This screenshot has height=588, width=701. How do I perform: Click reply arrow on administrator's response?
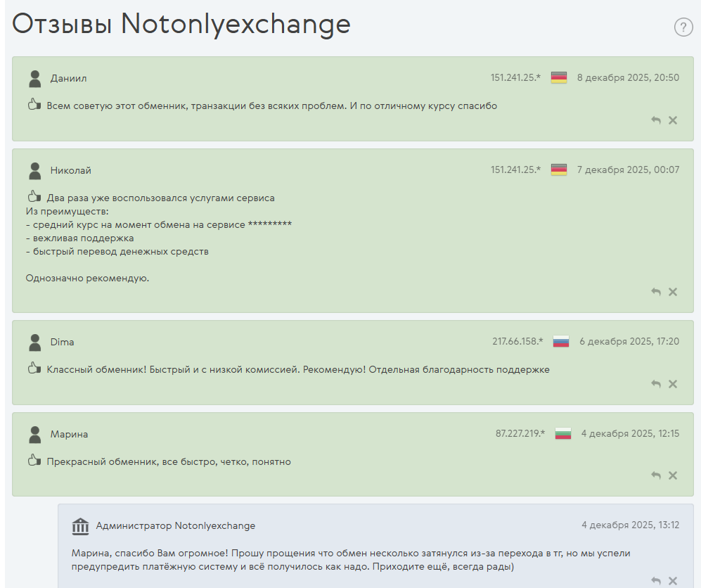point(656,581)
